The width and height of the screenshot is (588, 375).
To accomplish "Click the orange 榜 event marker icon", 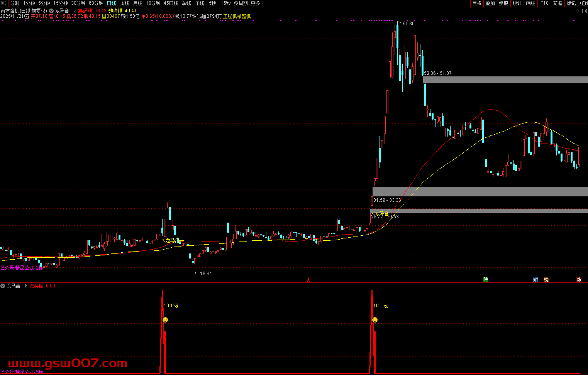I will pyautogui.click(x=546, y=280).
